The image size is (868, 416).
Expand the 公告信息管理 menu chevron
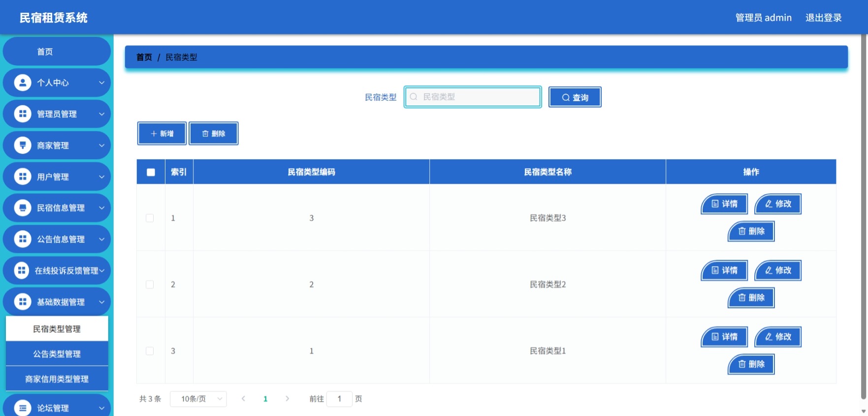pos(101,239)
